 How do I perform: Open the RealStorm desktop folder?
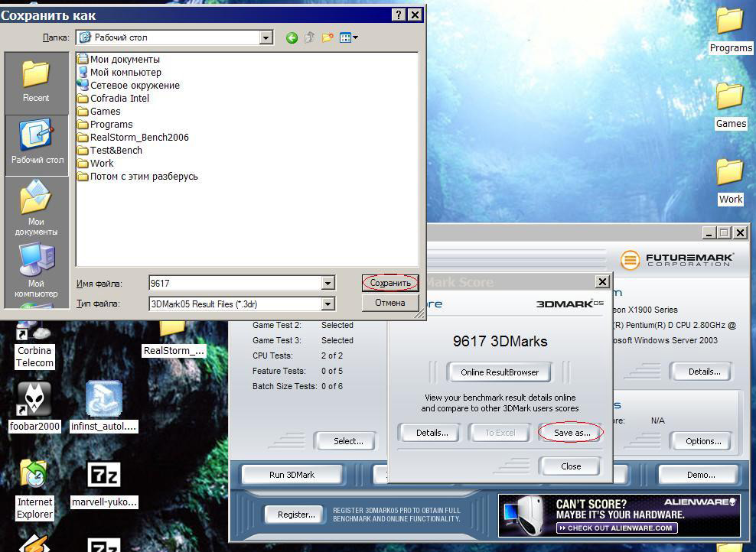pos(174,339)
